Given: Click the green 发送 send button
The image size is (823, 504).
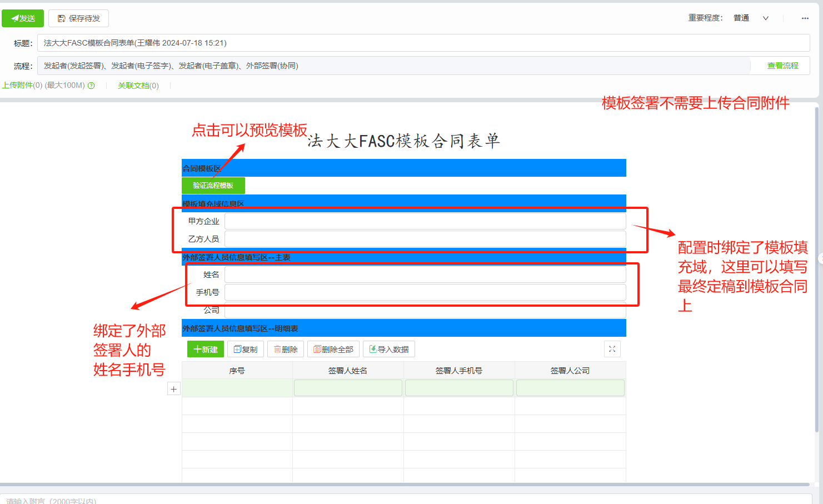Looking at the screenshot, I should [23, 18].
